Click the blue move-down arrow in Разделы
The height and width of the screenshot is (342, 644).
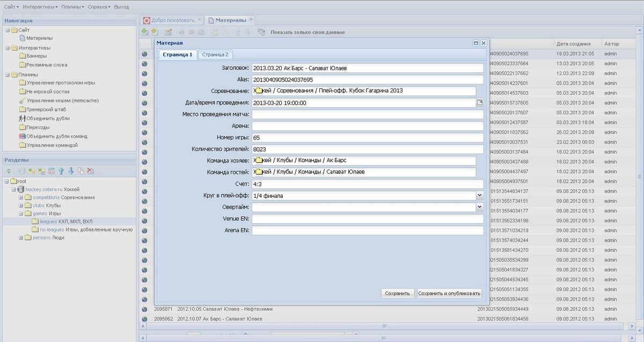tap(71, 171)
